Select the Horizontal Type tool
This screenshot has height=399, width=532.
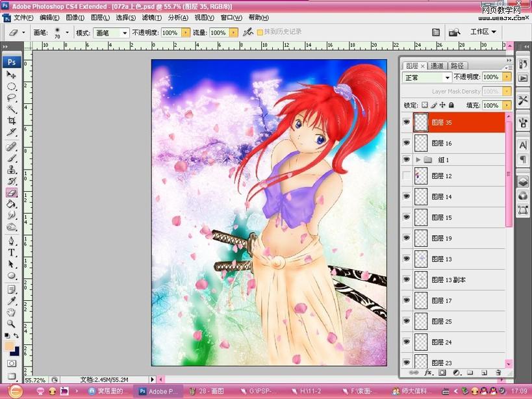pyautogui.click(x=11, y=252)
